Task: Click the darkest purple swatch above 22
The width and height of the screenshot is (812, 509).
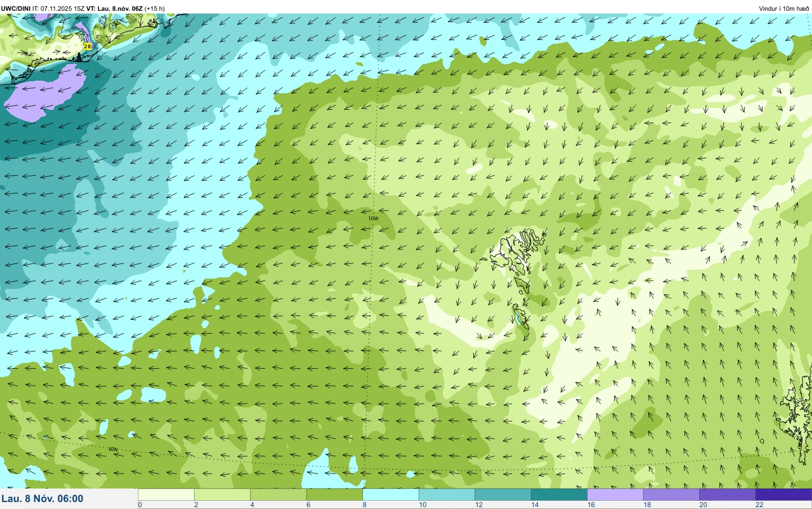Action: [783, 494]
